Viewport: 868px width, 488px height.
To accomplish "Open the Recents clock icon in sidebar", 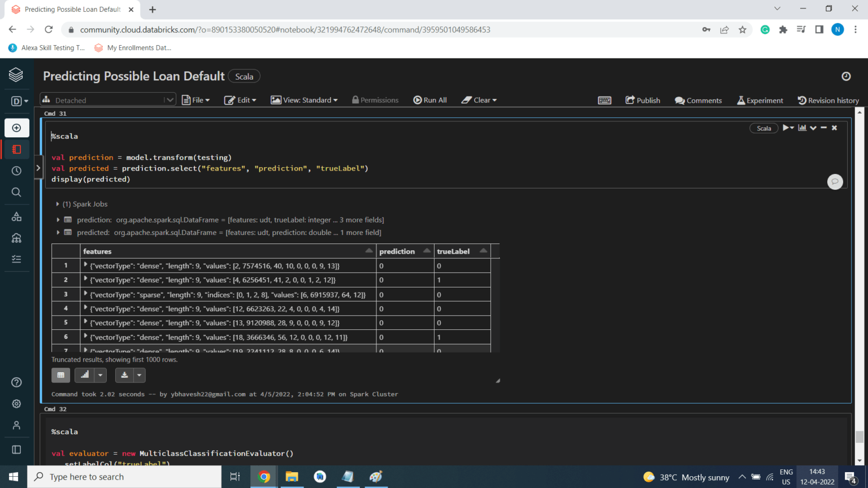I will pyautogui.click(x=16, y=171).
